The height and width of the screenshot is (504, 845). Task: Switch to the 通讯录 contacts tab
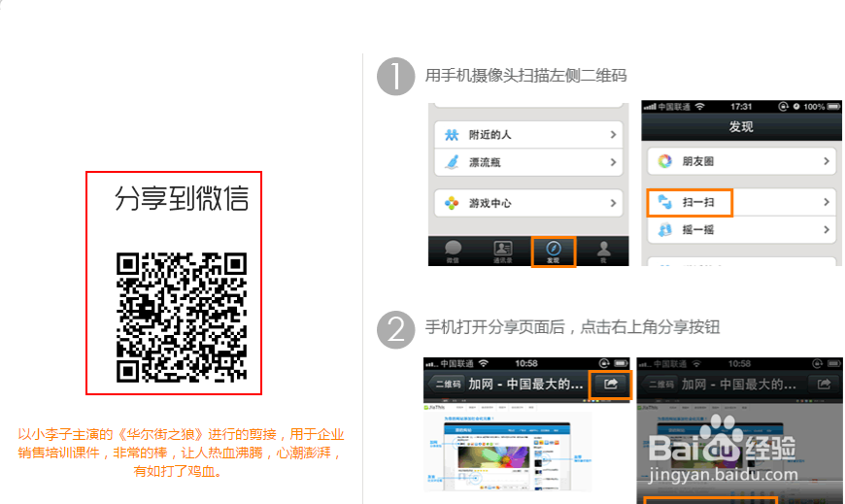click(x=503, y=252)
